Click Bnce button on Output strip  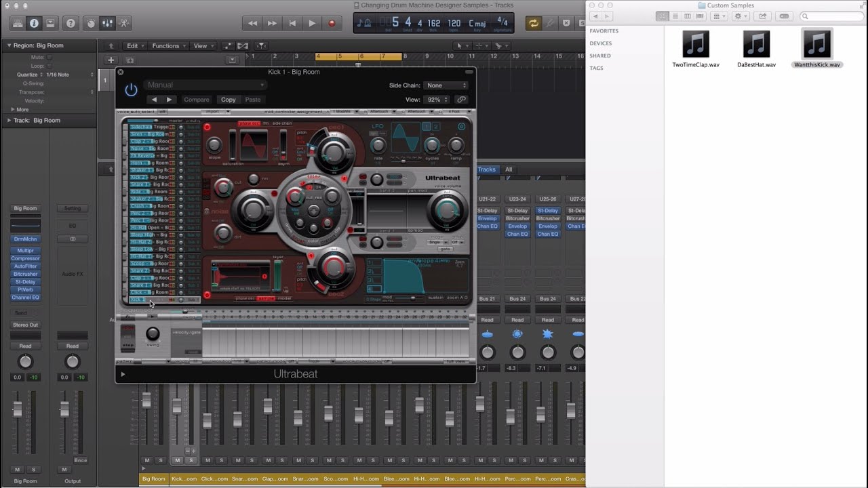tap(81, 461)
